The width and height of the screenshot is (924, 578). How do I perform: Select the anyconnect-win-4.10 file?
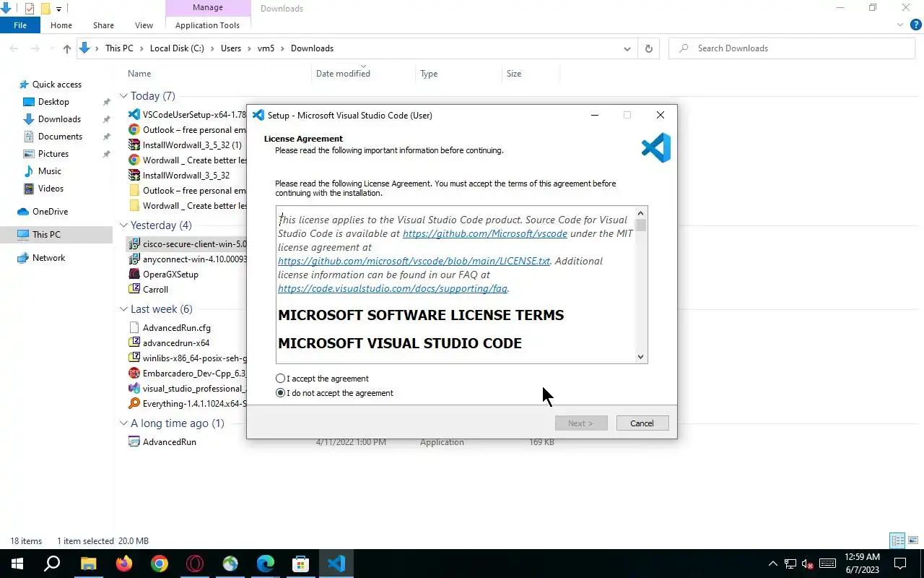click(187, 259)
